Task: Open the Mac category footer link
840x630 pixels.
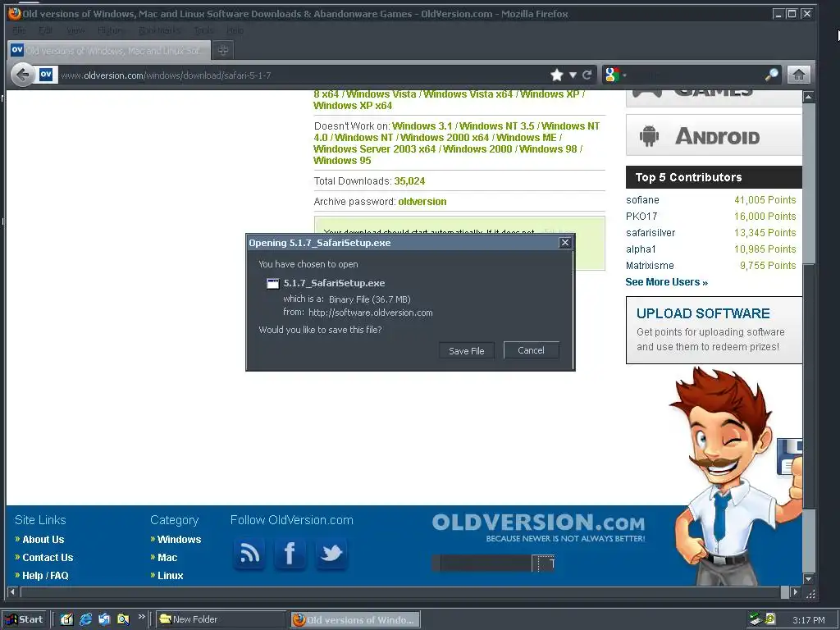Action: pos(167,558)
